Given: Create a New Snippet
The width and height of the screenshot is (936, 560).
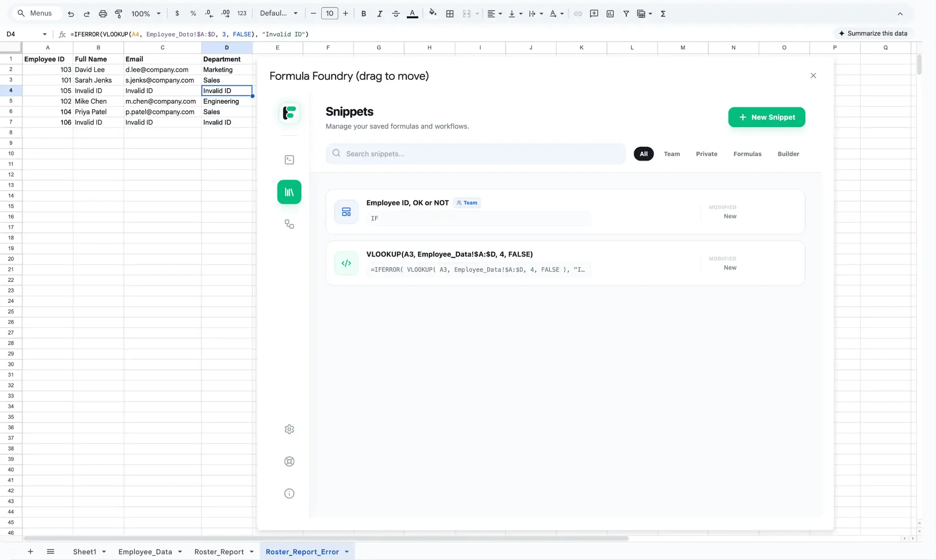Looking at the screenshot, I should [766, 117].
